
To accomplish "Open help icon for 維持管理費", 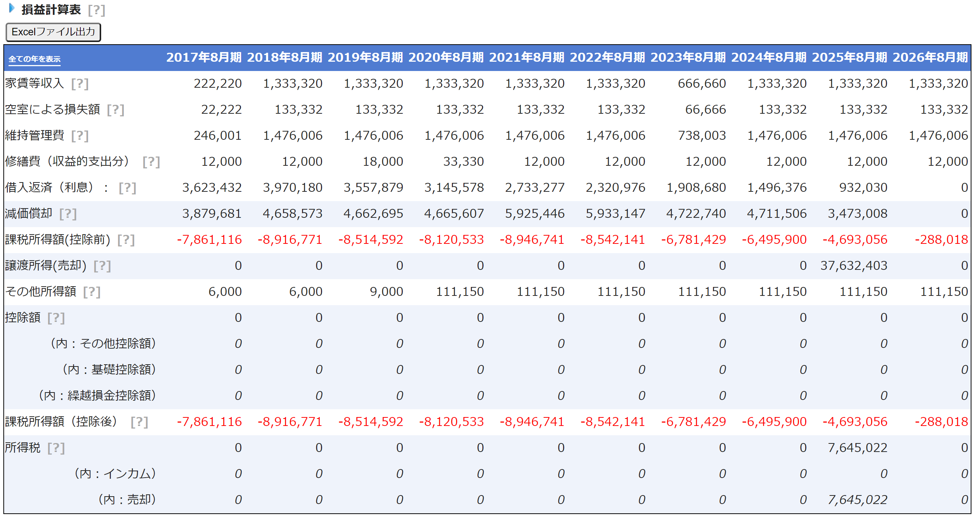I will (x=80, y=135).
